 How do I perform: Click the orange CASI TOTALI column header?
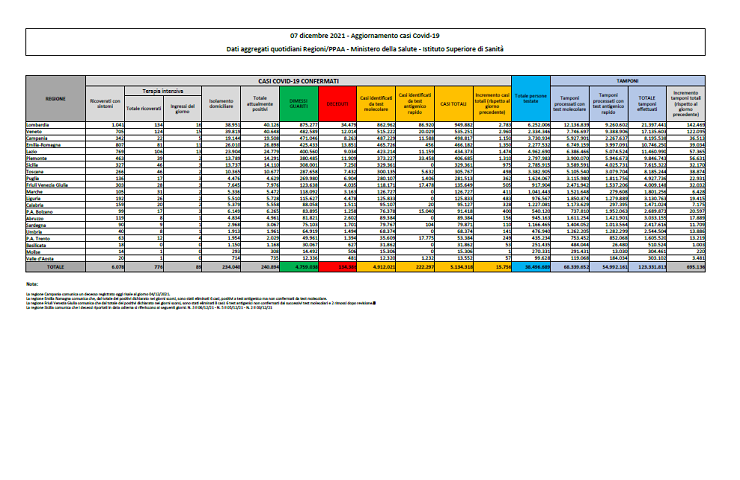tap(455, 101)
